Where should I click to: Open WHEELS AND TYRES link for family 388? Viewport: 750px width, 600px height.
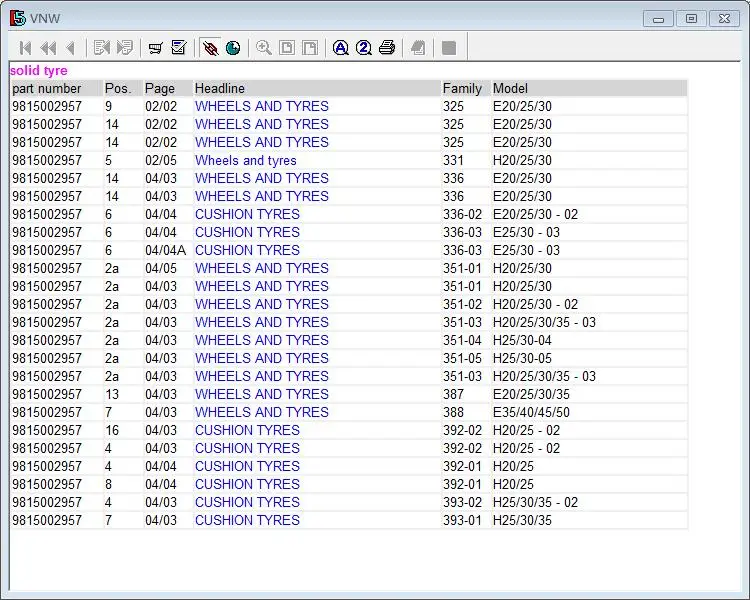click(x=262, y=412)
